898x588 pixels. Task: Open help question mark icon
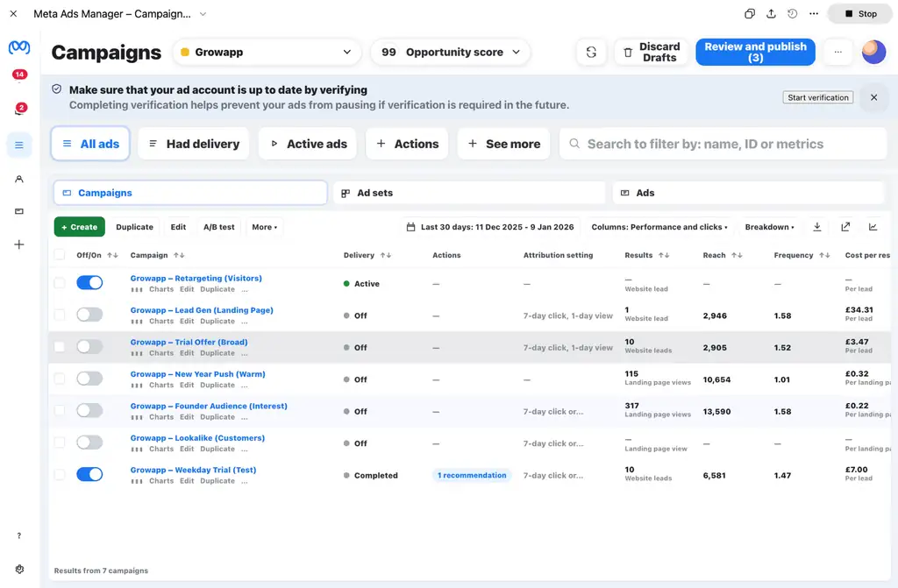[x=19, y=536]
